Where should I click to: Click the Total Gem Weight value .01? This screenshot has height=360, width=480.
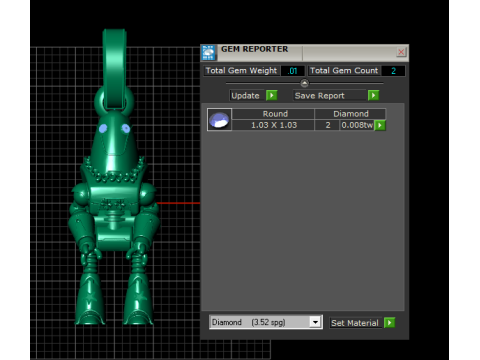(x=292, y=71)
